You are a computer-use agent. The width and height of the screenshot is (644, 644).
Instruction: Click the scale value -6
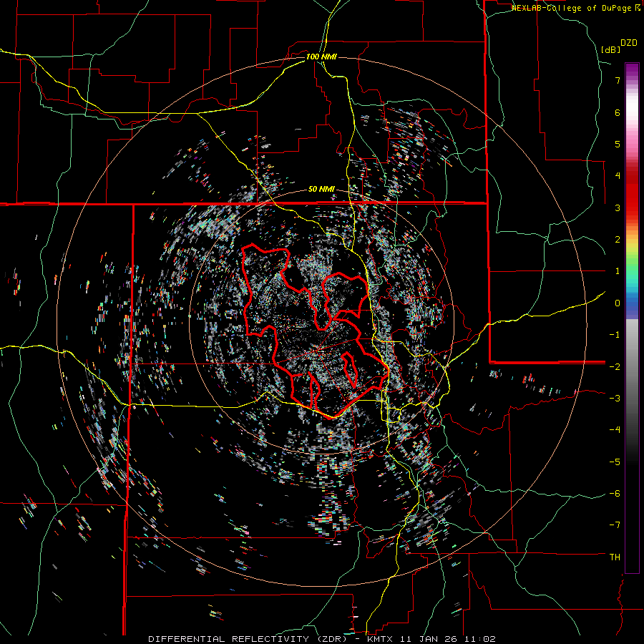click(615, 494)
